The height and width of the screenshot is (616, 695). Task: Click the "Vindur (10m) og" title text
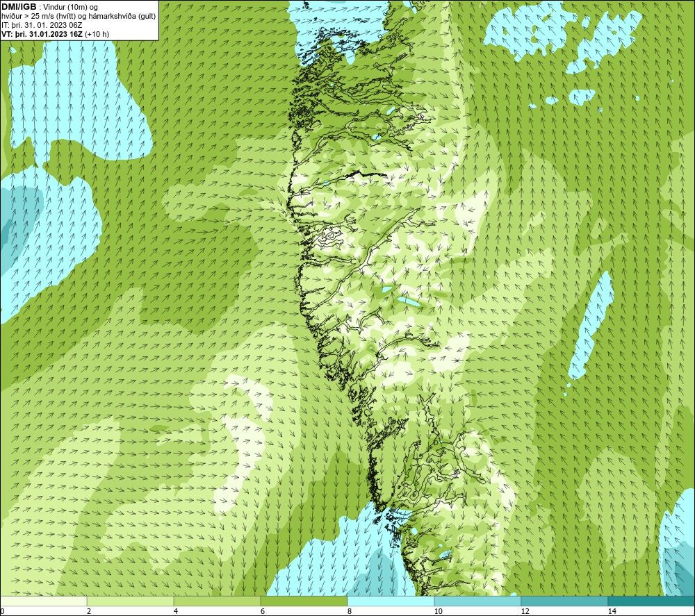click(71, 8)
